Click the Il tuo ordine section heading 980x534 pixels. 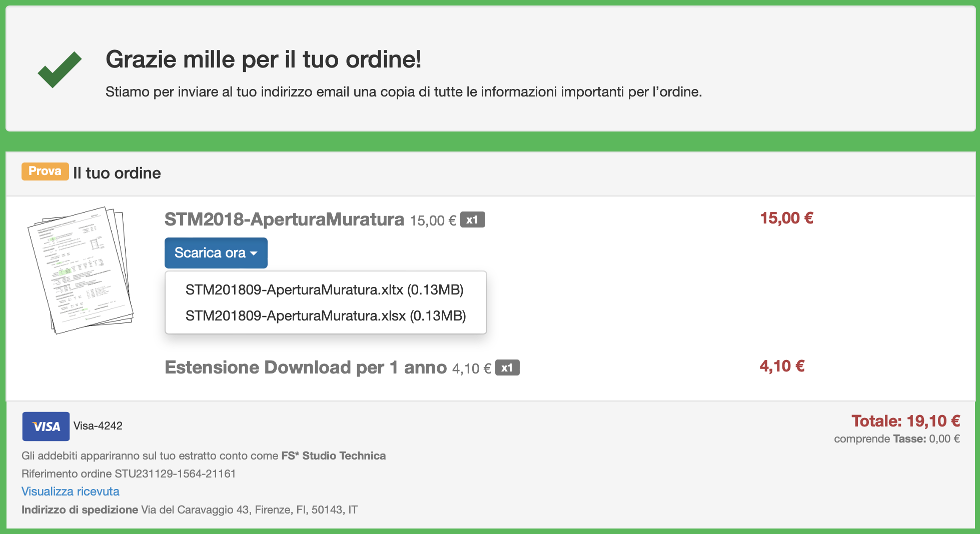(x=117, y=173)
